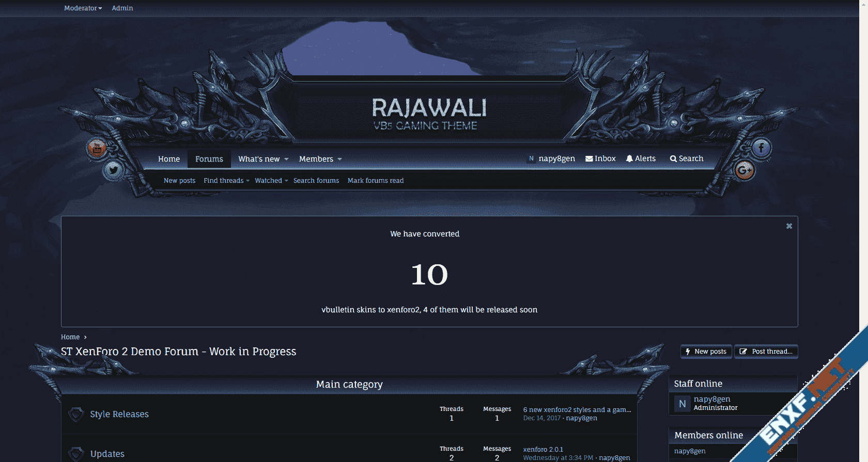Click the napy8gen avatar in Staff online
The image size is (868, 462).
pyautogui.click(x=682, y=404)
